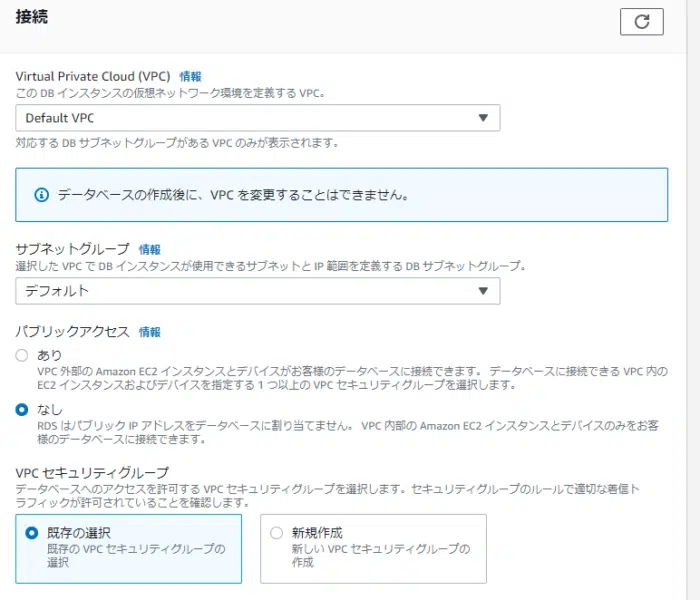
Task: Choose the 既存の選択 security group radio button
Action: point(32,533)
